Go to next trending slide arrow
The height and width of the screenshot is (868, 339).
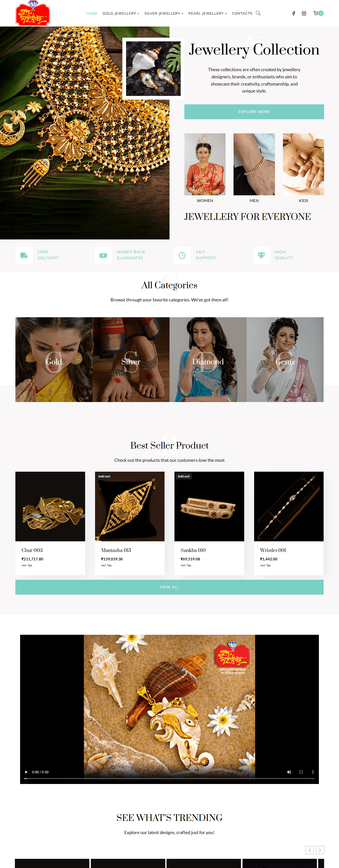320,850
